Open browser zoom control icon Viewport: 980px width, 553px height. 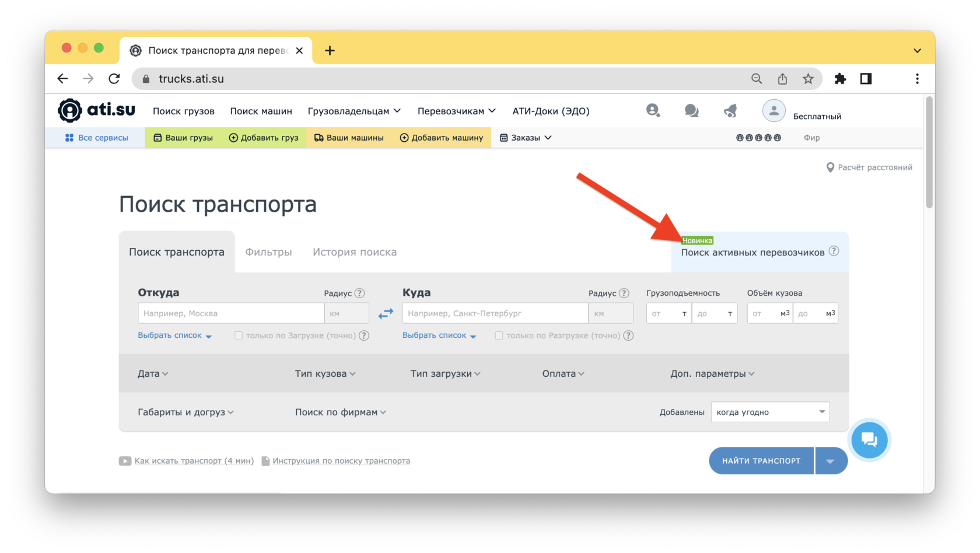(757, 79)
